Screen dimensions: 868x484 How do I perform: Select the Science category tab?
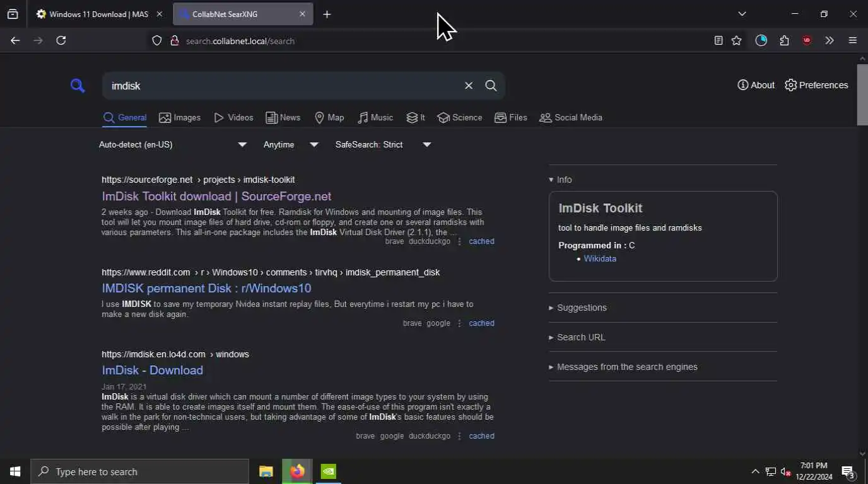[x=460, y=118]
